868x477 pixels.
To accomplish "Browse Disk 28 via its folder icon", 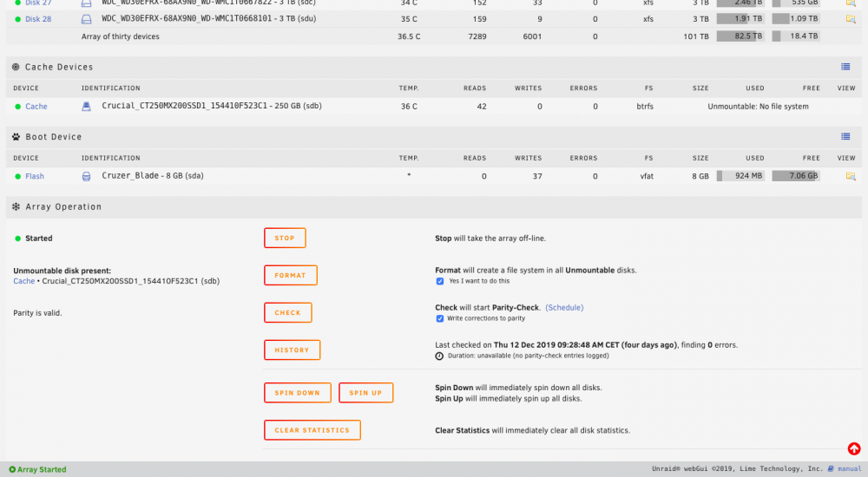I will (851, 19).
